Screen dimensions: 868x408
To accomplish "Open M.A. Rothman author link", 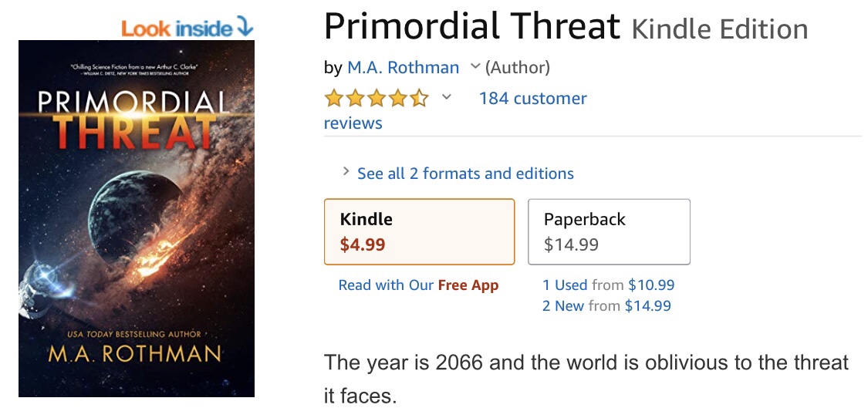I will point(403,68).
